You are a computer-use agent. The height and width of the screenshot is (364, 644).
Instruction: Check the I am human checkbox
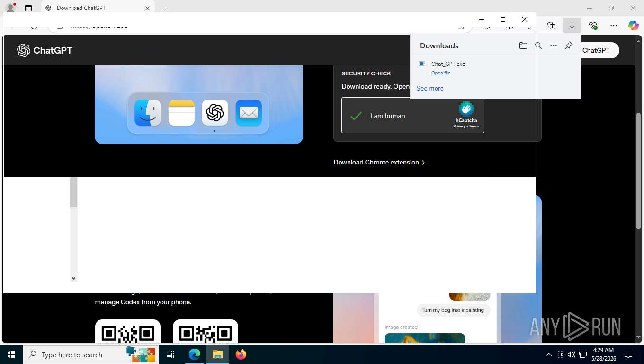pyautogui.click(x=356, y=116)
